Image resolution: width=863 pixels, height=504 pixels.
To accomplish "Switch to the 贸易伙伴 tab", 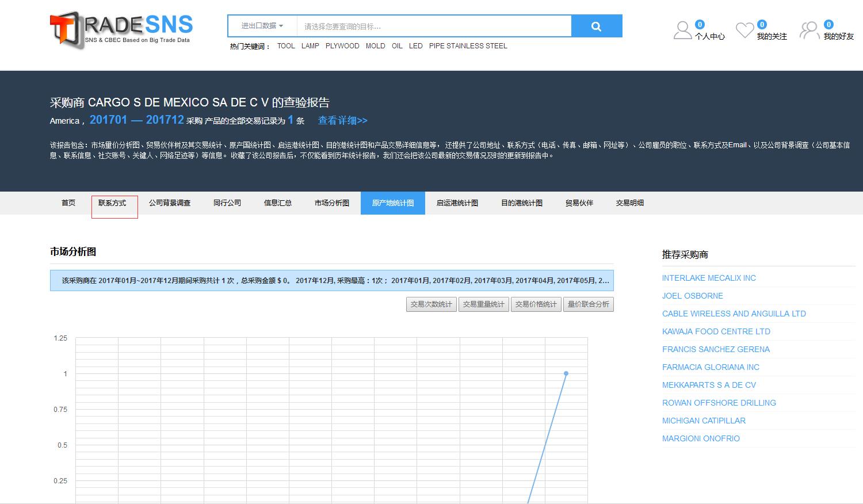I will (579, 203).
